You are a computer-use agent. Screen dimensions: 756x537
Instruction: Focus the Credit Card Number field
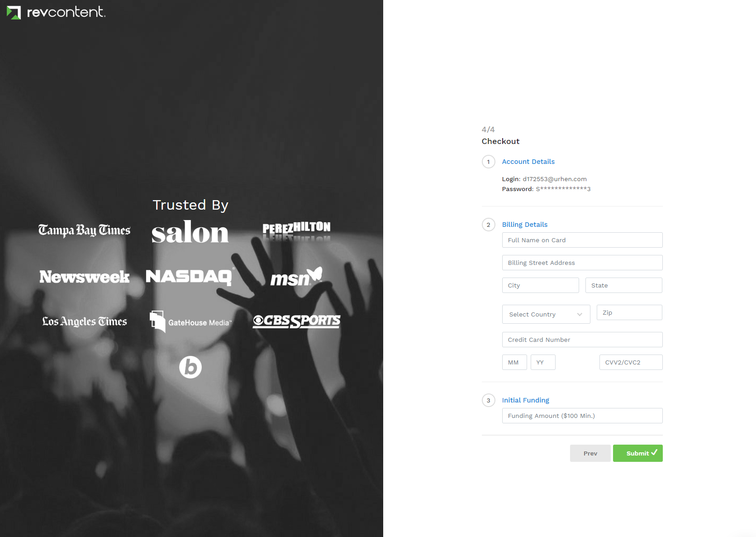point(582,340)
